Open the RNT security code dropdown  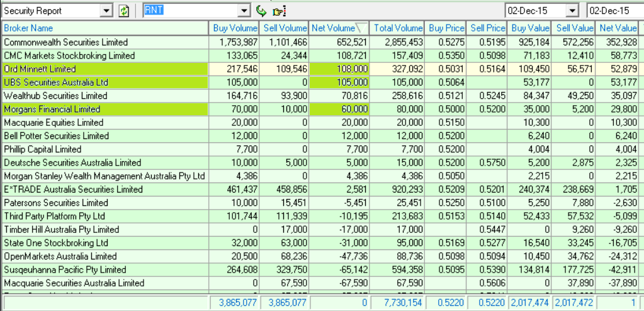[244, 11]
